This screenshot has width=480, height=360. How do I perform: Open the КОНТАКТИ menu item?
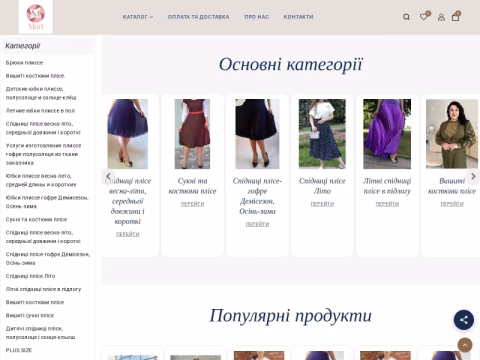click(x=298, y=17)
